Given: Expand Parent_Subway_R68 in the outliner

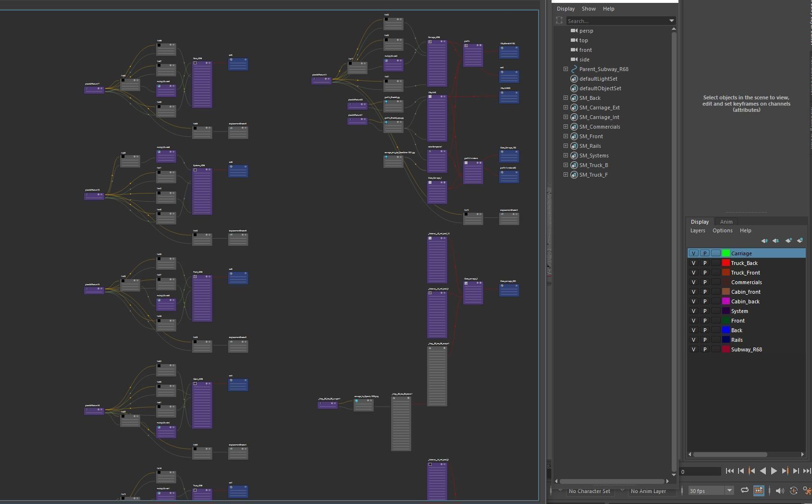Looking at the screenshot, I should [566, 69].
